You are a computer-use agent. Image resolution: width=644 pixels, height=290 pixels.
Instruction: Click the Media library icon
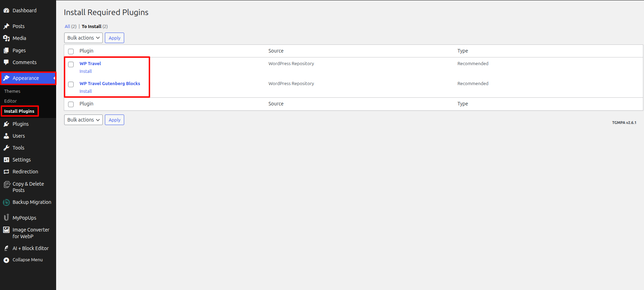pos(6,38)
